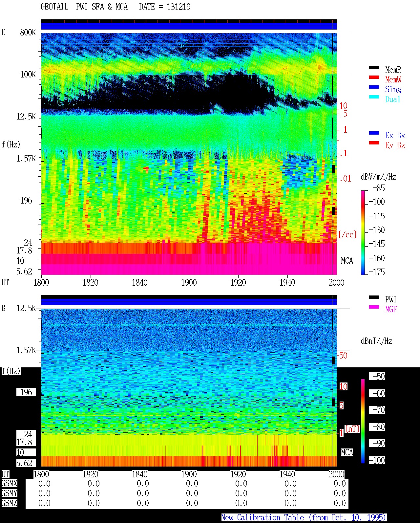
Task: Click the red MemW legend swatch
Action: coord(374,77)
